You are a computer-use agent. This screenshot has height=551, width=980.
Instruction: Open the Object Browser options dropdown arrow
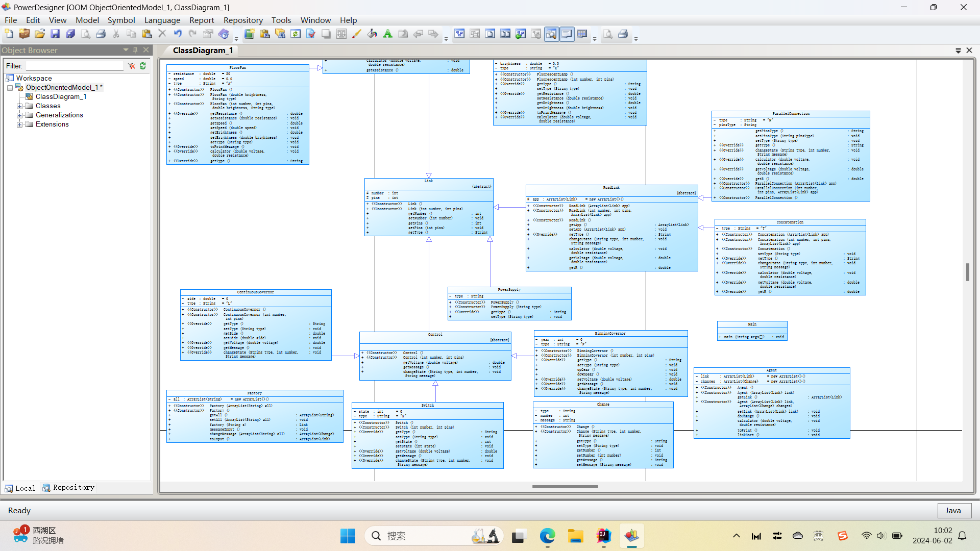tap(126, 50)
